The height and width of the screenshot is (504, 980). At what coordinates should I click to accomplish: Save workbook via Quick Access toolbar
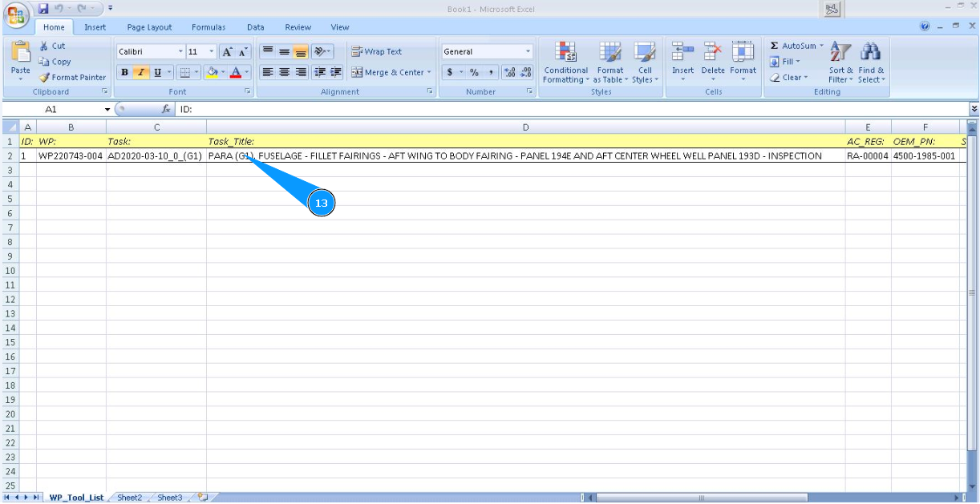click(x=43, y=8)
